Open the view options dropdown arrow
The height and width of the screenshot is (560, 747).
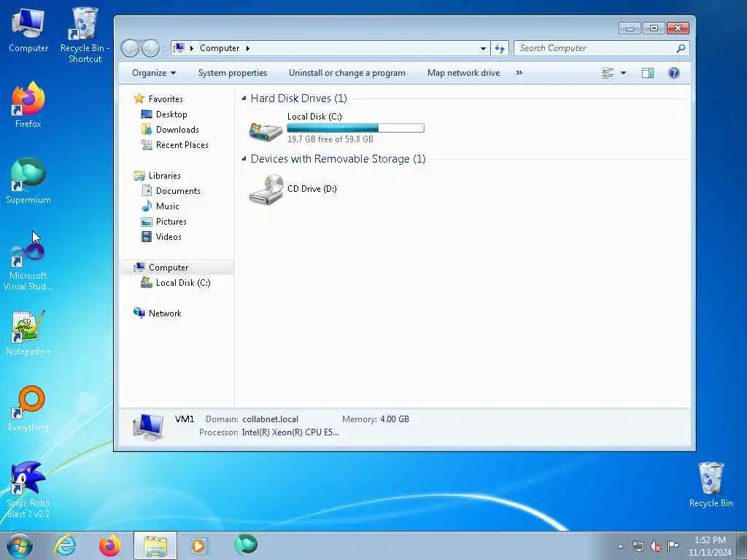point(623,73)
